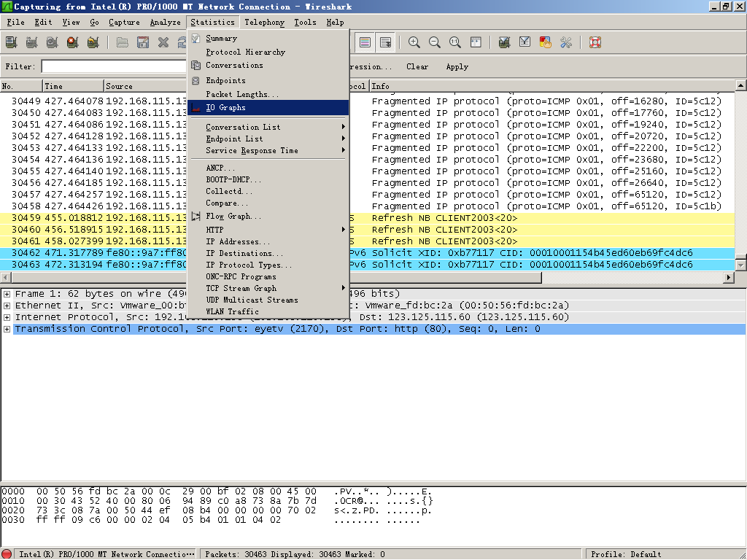Click packet list horizontal scroll right arrow

(x=729, y=277)
